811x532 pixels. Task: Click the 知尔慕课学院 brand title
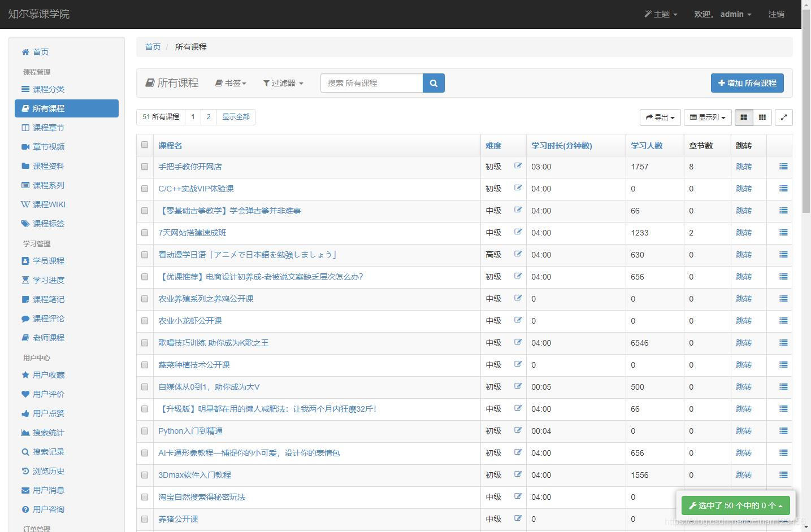[38, 14]
